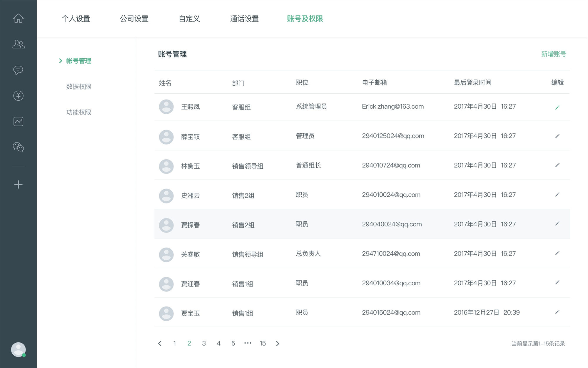Click the 电子邮箱 column header

(374, 82)
